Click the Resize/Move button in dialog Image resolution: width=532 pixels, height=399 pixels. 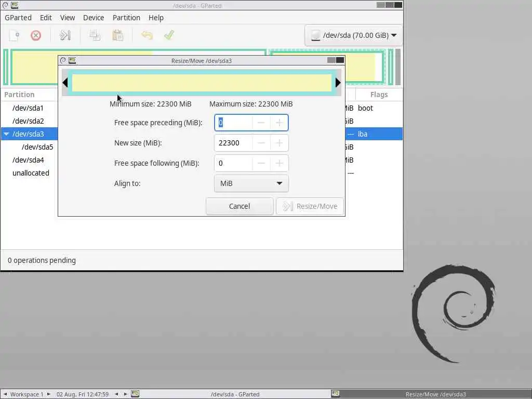[x=310, y=206]
